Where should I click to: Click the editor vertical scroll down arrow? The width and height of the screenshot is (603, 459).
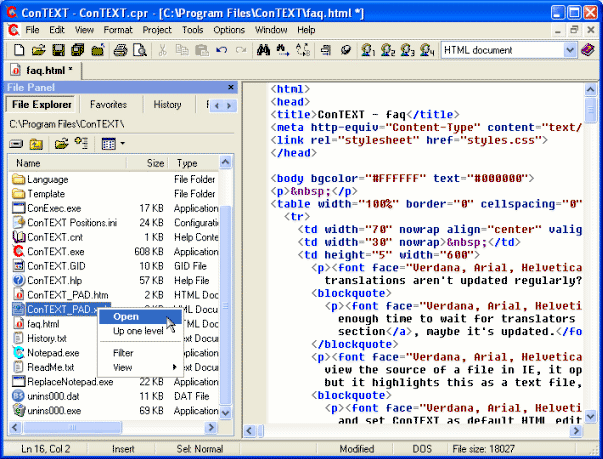point(590,416)
